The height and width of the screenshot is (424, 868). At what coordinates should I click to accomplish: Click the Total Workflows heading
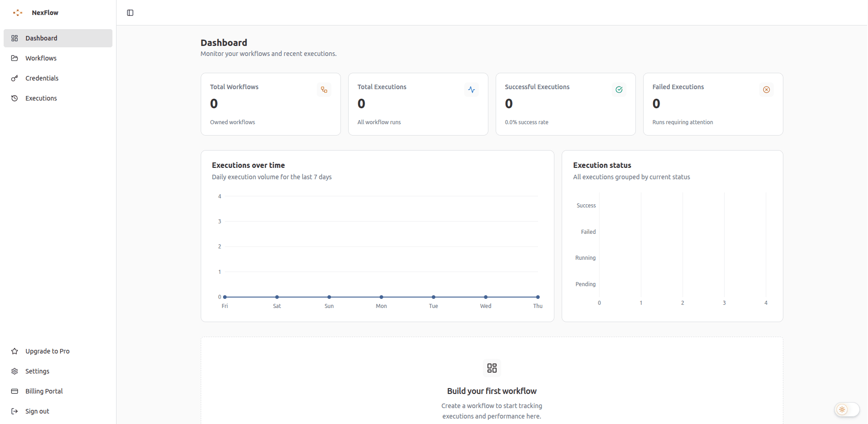(x=234, y=87)
